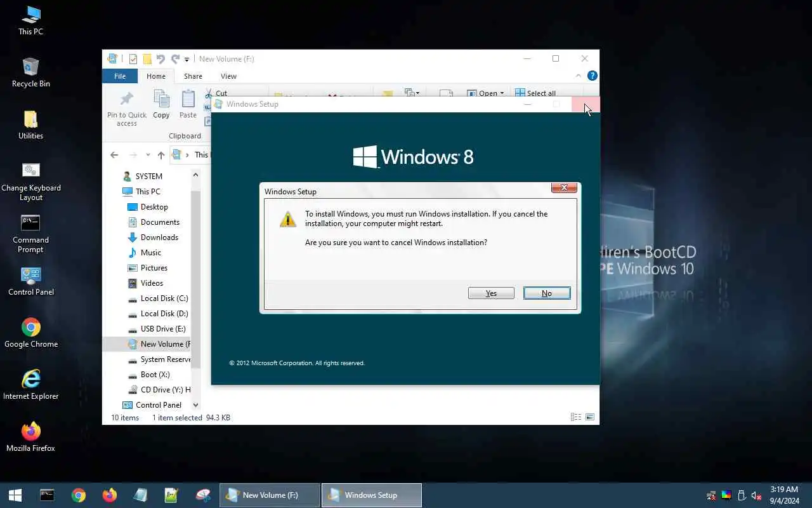Click the Copy icon in Explorer ribbon
812x508 pixels.
point(161,104)
